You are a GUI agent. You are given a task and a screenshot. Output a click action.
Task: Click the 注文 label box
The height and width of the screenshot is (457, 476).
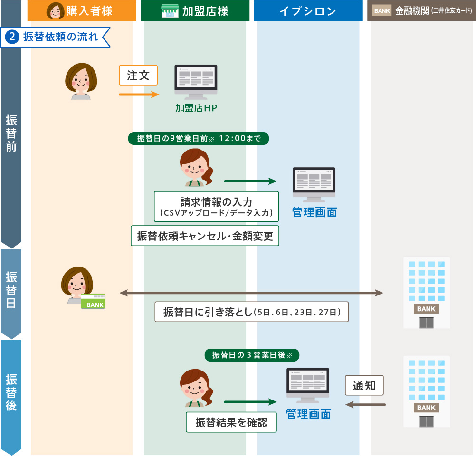pyautogui.click(x=138, y=76)
